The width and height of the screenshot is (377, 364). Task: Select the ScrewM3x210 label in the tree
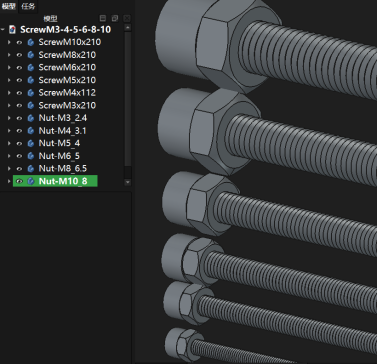[67, 105]
